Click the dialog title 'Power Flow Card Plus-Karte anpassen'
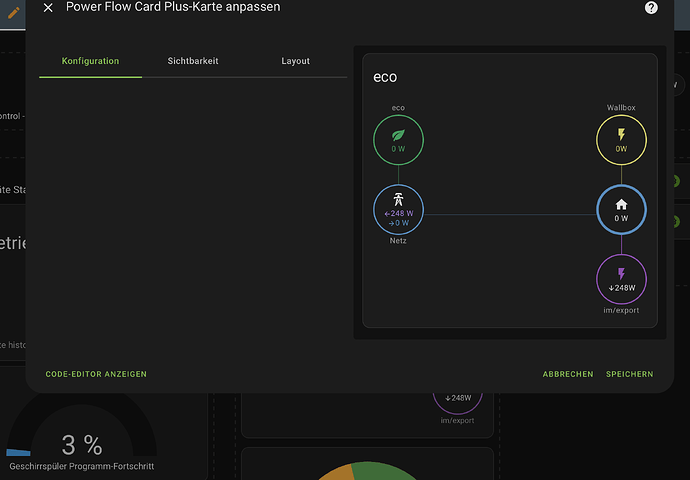The image size is (690, 480). [x=173, y=7]
